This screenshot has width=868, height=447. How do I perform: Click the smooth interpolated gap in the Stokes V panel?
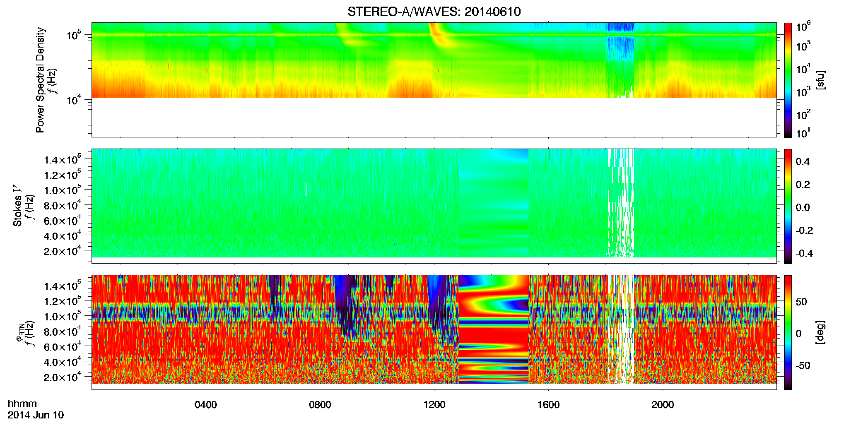(494, 203)
